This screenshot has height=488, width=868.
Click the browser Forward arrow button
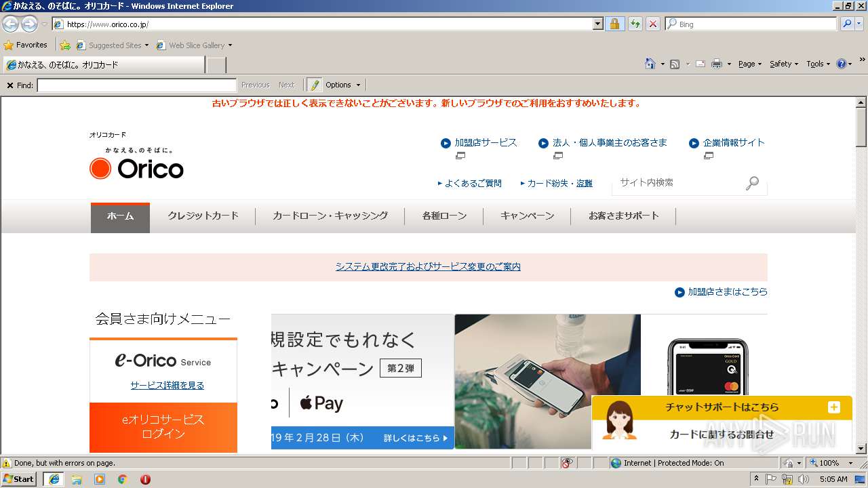[x=29, y=24]
